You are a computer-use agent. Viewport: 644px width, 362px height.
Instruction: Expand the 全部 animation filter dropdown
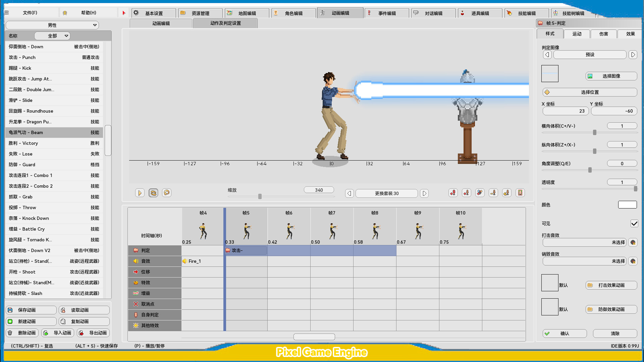52,36
